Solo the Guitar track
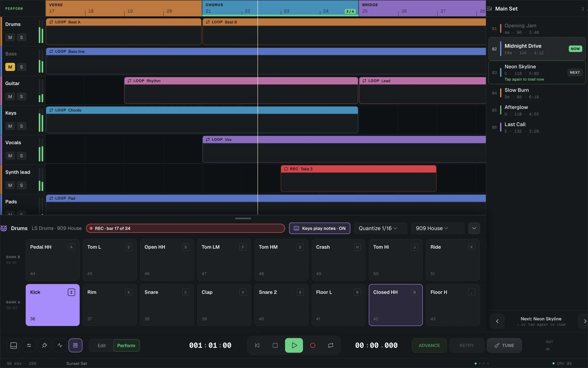This screenshot has width=588, height=368. point(21,97)
